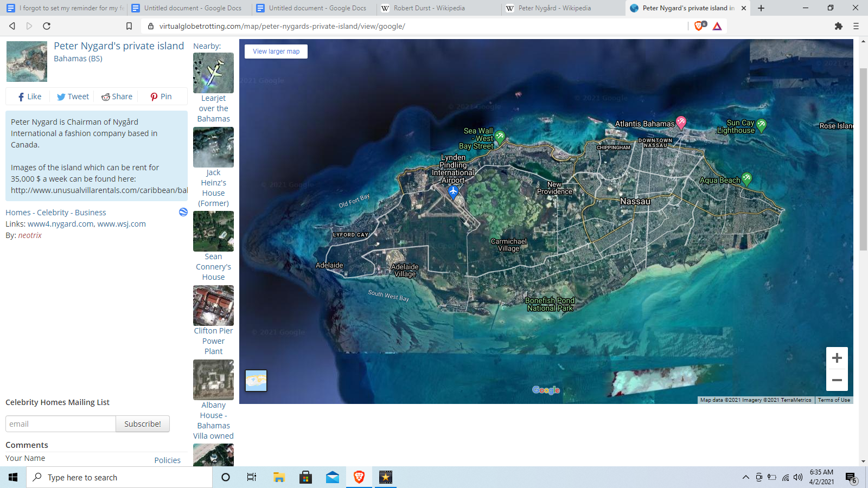Bookmark this page with bookmark icon

click(129, 26)
